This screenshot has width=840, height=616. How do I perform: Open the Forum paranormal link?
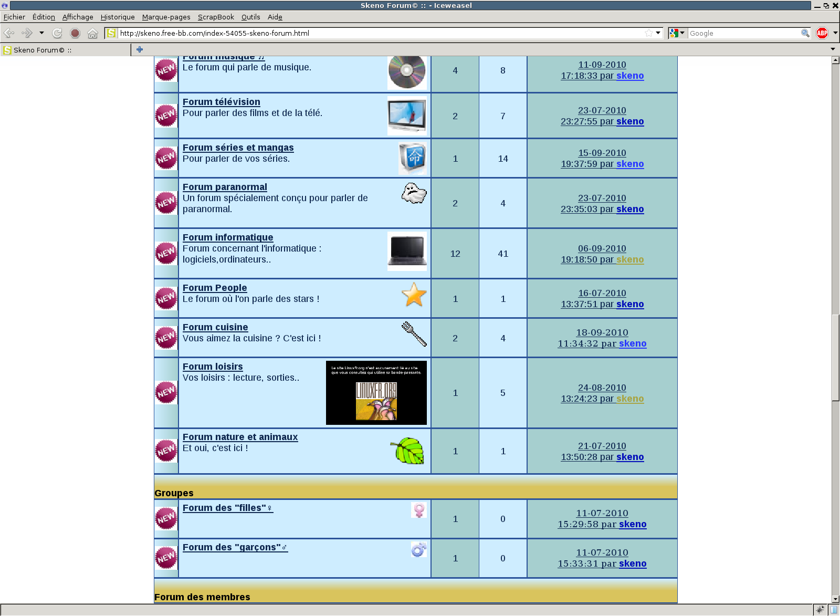[x=225, y=187]
